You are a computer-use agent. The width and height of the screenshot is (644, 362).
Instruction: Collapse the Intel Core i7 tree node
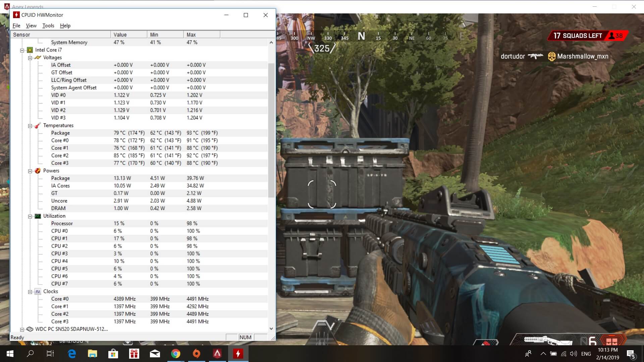[x=22, y=50]
